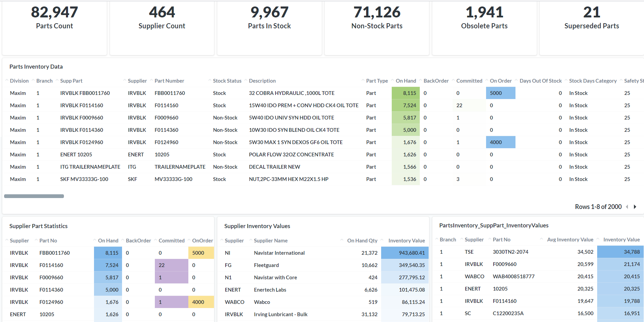The width and height of the screenshot is (644, 322).
Task: Sort Supplier Inventory Values by On Hand Qty
Action: [x=362, y=241]
